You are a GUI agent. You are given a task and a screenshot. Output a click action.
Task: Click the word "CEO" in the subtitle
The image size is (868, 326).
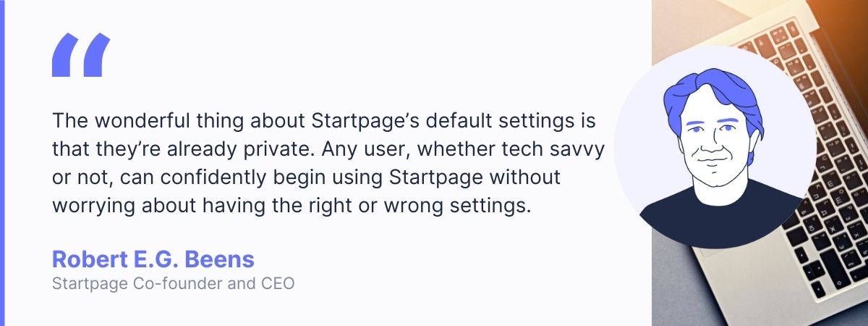click(x=279, y=284)
